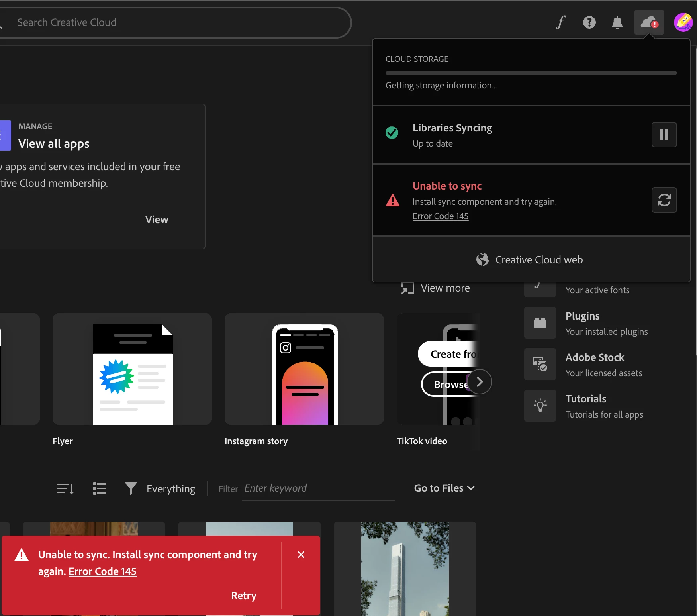Click the cloud storage progress bar

(x=531, y=73)
